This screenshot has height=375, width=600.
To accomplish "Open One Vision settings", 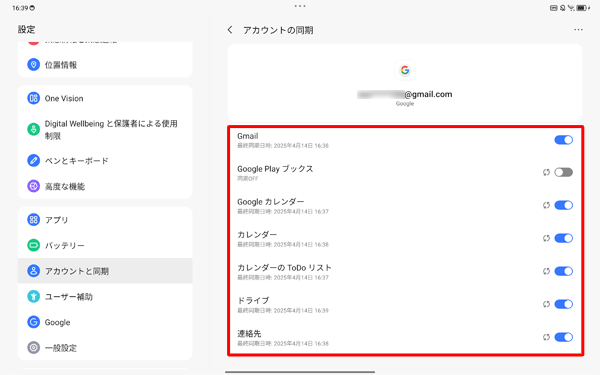I will [x=105, y=98].
